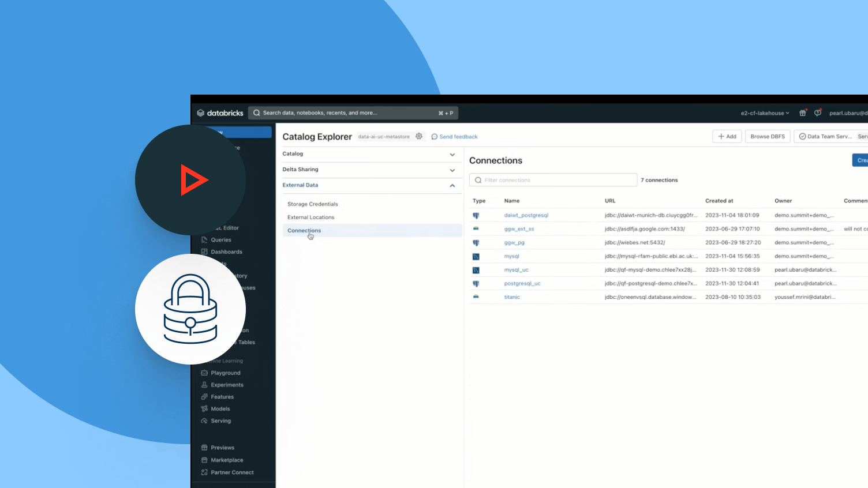The width and height of the screenshot is (868, 488).
Task: Open the e2-cf-lakehouse workspace dropdown
Action: (x=765, y=113)
